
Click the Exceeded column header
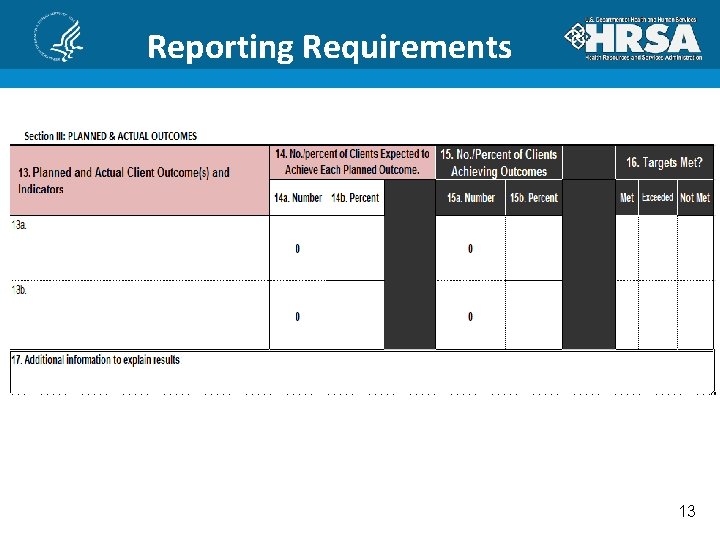tap(658, 198)
